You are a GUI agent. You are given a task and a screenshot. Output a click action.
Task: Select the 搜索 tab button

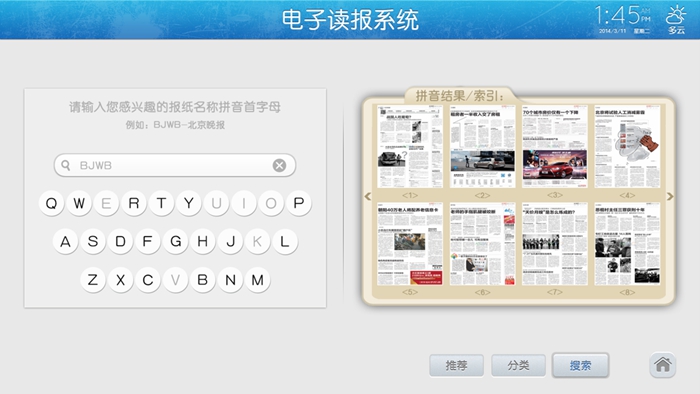(580, 365)
